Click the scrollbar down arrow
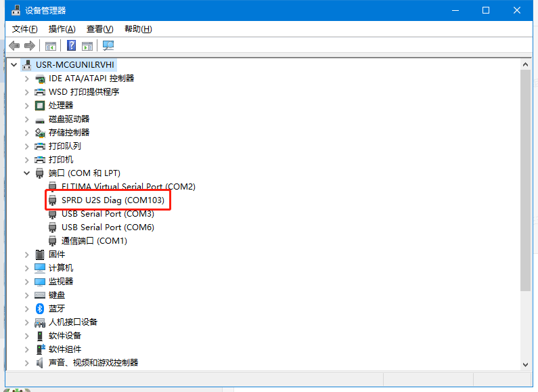 pos(525,364)
